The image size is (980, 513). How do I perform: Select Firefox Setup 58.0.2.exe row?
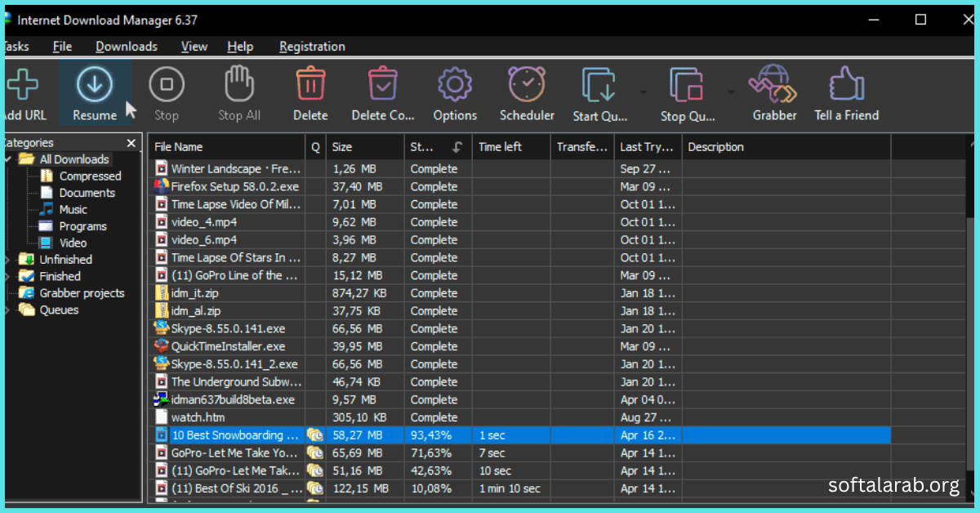click(520, 186)
